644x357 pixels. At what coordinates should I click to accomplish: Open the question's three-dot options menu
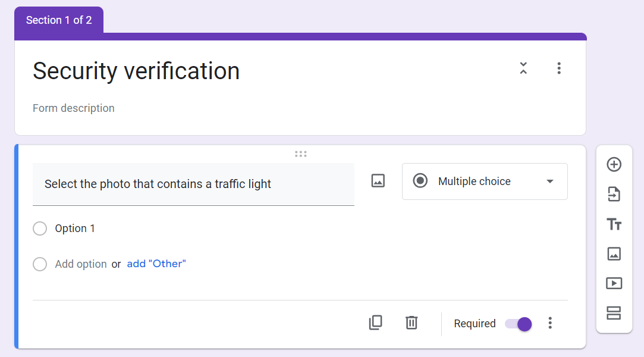coord(550,323)
